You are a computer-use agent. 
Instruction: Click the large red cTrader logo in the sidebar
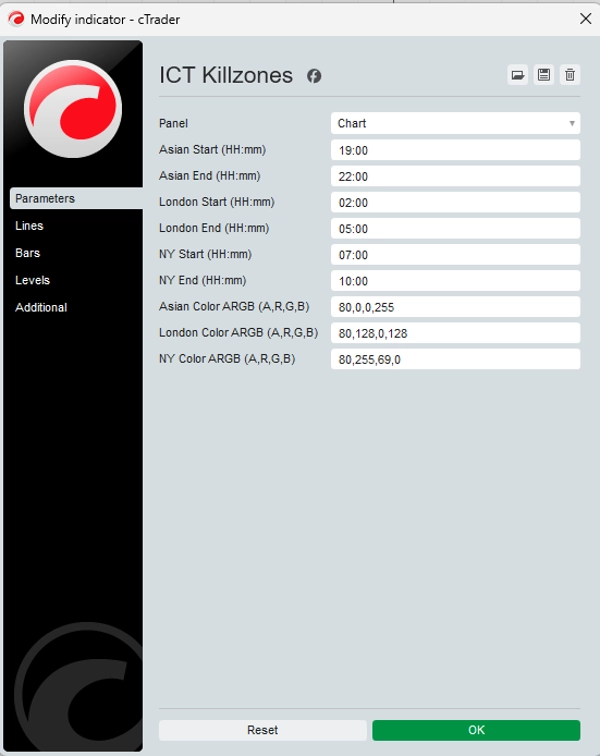coord(72,109)
